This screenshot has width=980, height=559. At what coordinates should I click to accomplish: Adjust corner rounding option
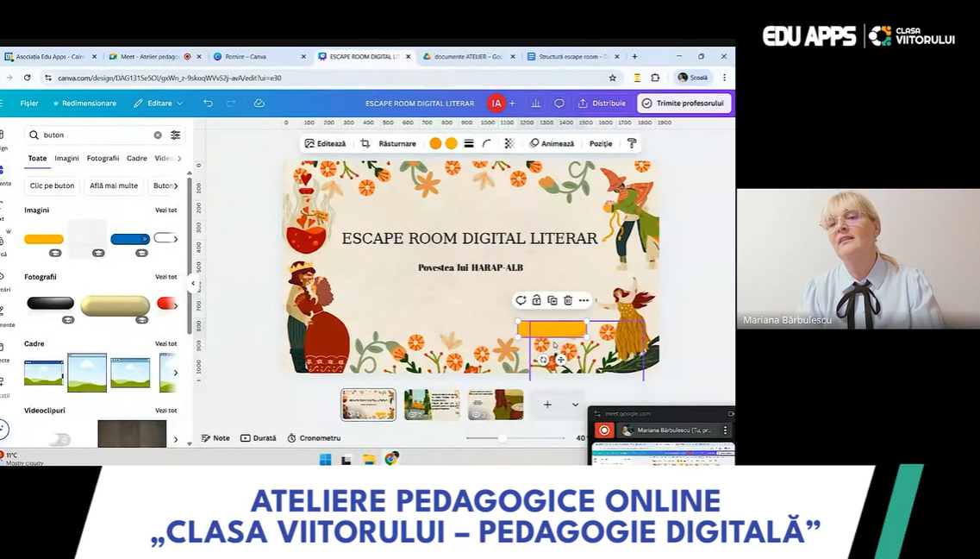(487, 144)
